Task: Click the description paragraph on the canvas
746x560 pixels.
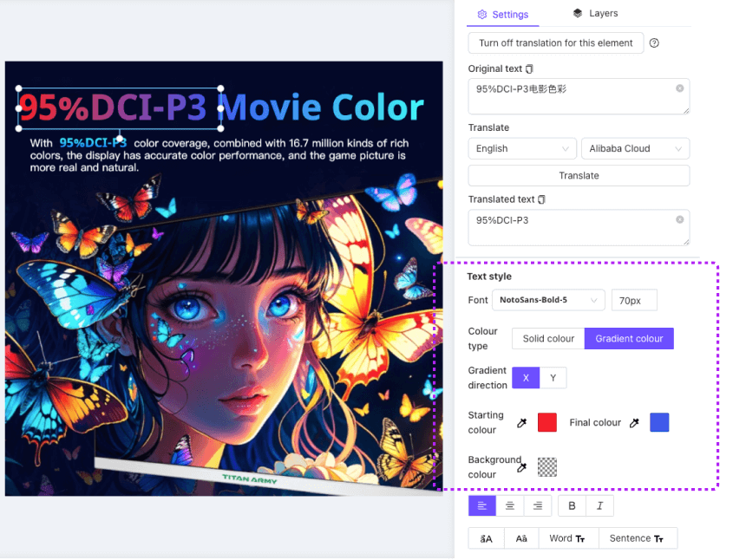Action: pyautogui.click(x=219, y=155)
